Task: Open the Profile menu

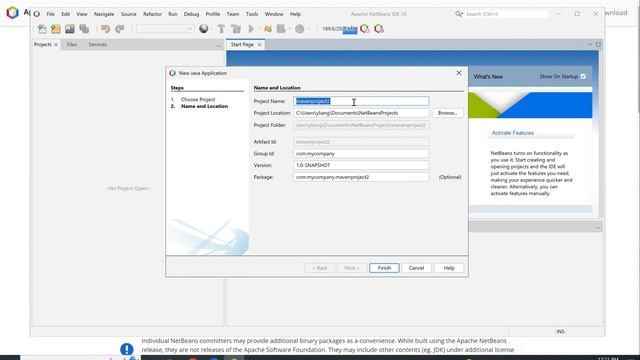Action: point(213,14)
